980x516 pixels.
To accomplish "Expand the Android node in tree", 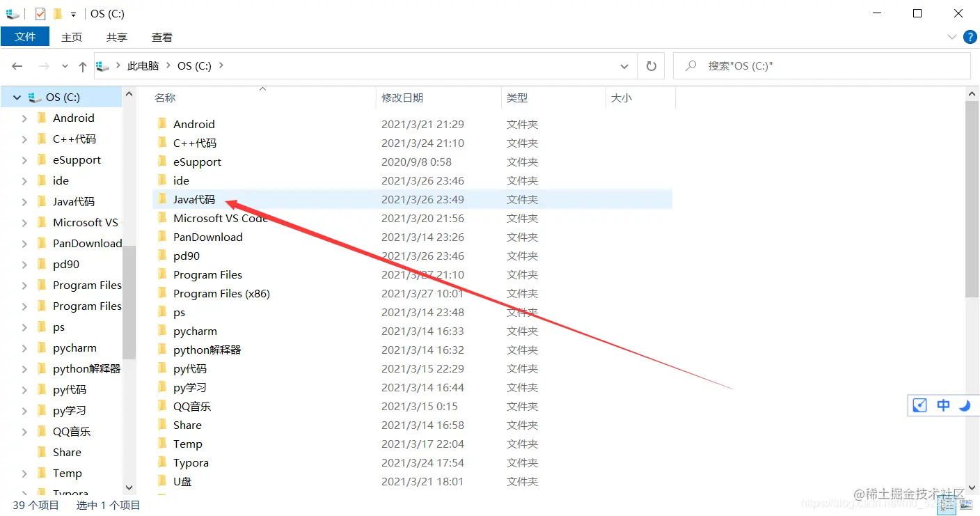I will [x=25, y=118].
